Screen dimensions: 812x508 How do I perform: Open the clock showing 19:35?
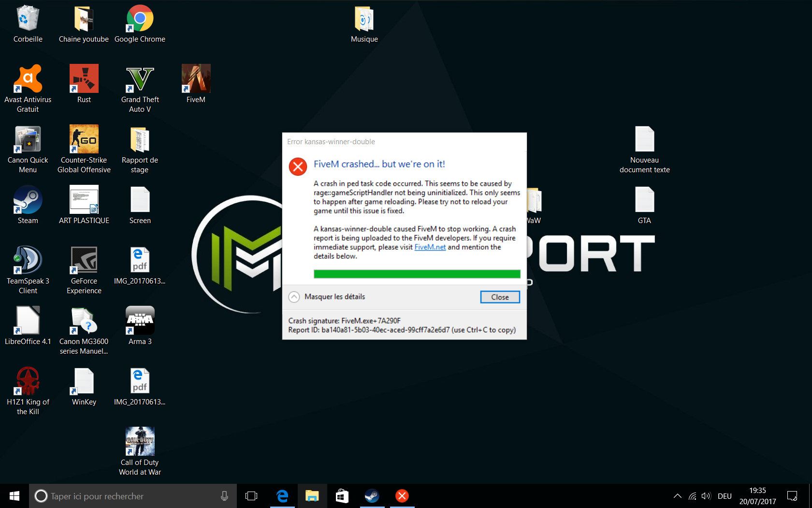click(x=757, y=496)
